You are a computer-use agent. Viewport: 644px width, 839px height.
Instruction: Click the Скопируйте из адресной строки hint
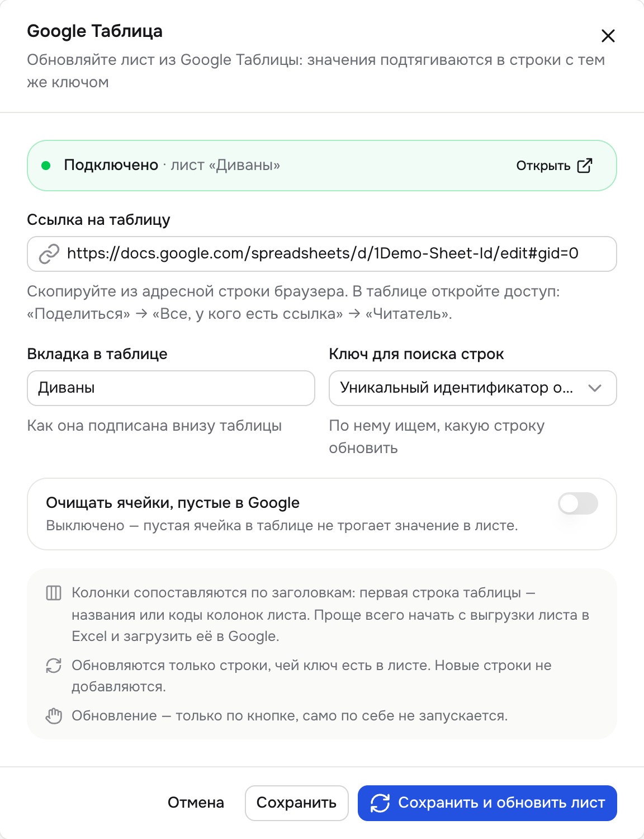293,303
